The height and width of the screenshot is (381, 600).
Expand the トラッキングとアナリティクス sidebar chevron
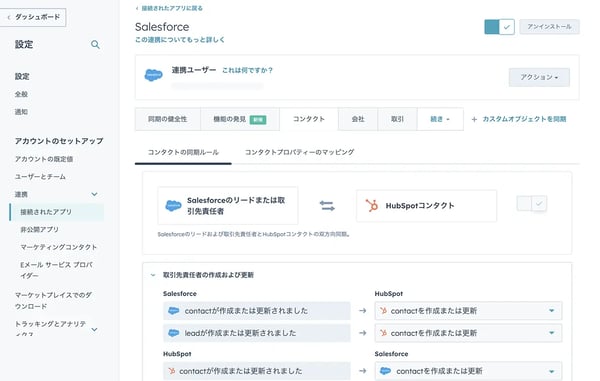(x=94, y=329)
